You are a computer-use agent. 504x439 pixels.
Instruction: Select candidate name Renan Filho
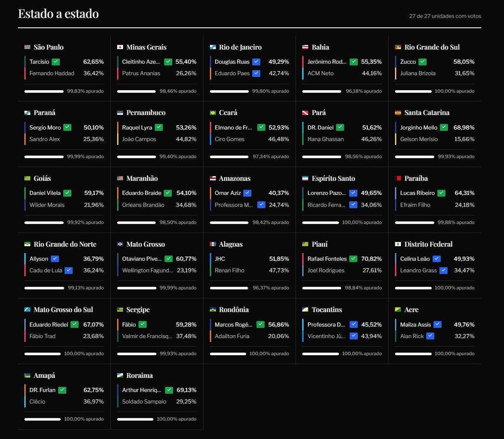coord(230,270)
